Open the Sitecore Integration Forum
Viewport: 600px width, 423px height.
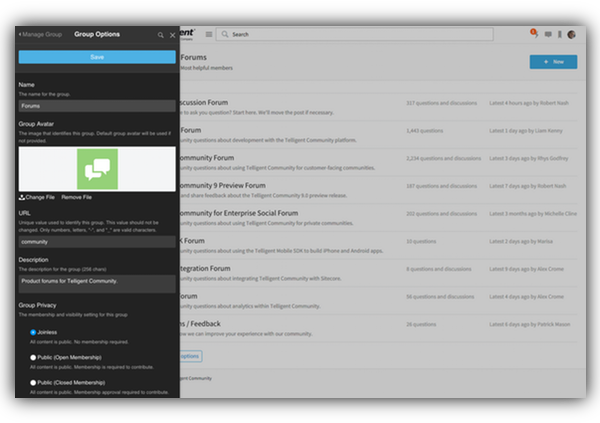[x=205, y=268]
